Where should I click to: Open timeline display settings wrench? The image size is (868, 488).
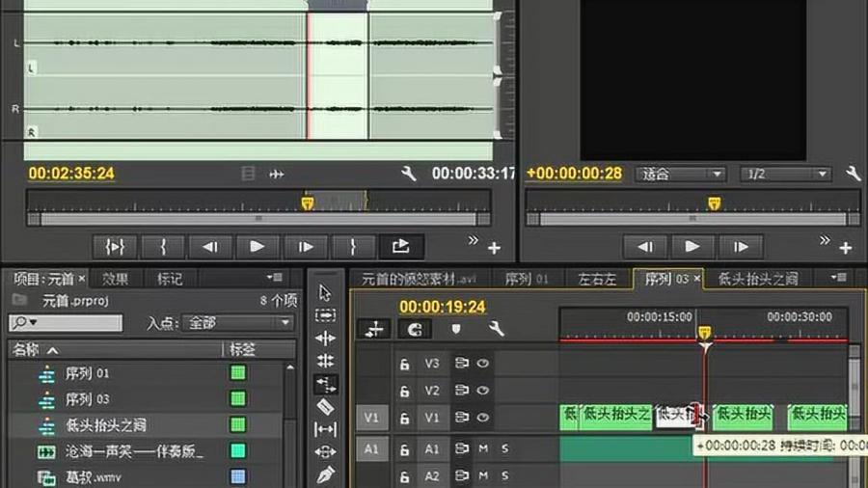pyautogui.click(x=496, y=329)
